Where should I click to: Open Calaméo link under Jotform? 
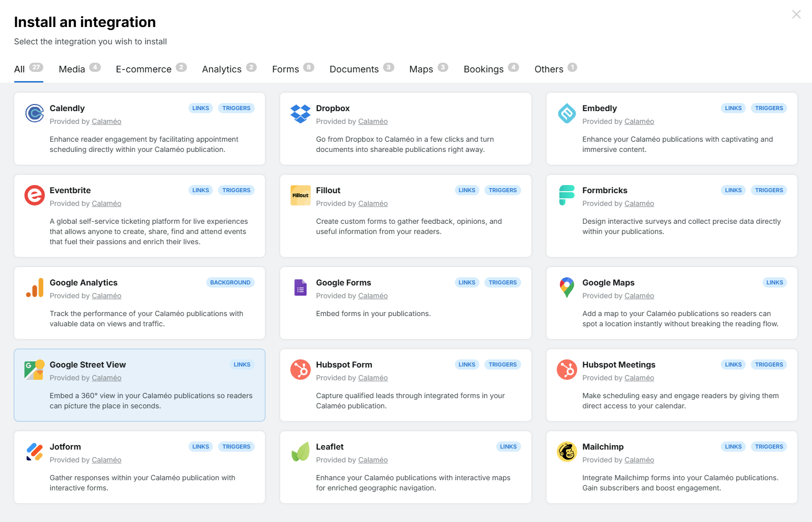pyautogui.click(x=106, y=460)
